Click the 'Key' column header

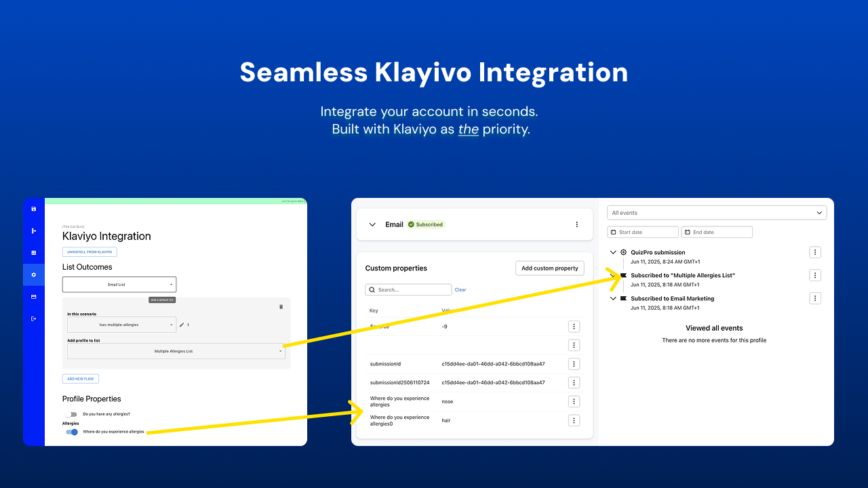374,310
